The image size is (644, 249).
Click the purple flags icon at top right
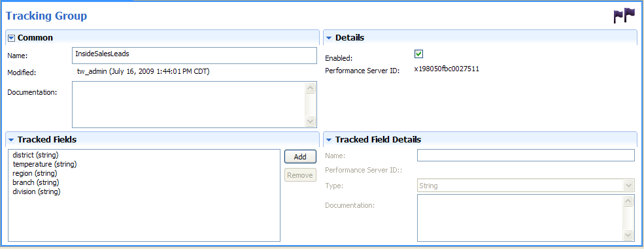point(624,16)
